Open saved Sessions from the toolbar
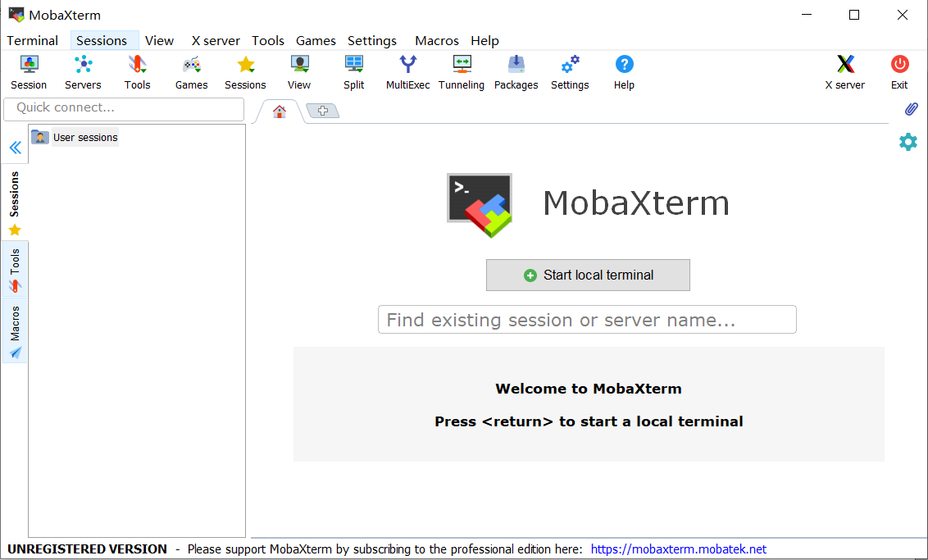The image size is (928, 560). 245,72
